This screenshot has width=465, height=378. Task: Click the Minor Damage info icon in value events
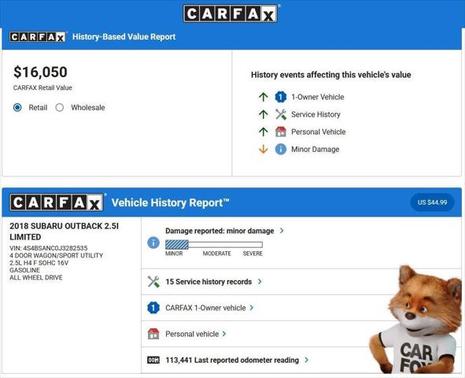tap(281, 149)
